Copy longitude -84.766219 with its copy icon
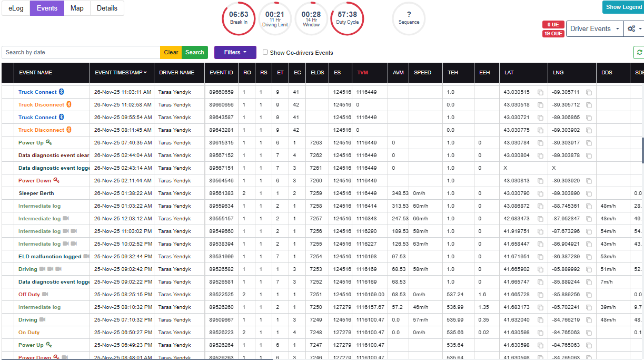 (589, 320)
